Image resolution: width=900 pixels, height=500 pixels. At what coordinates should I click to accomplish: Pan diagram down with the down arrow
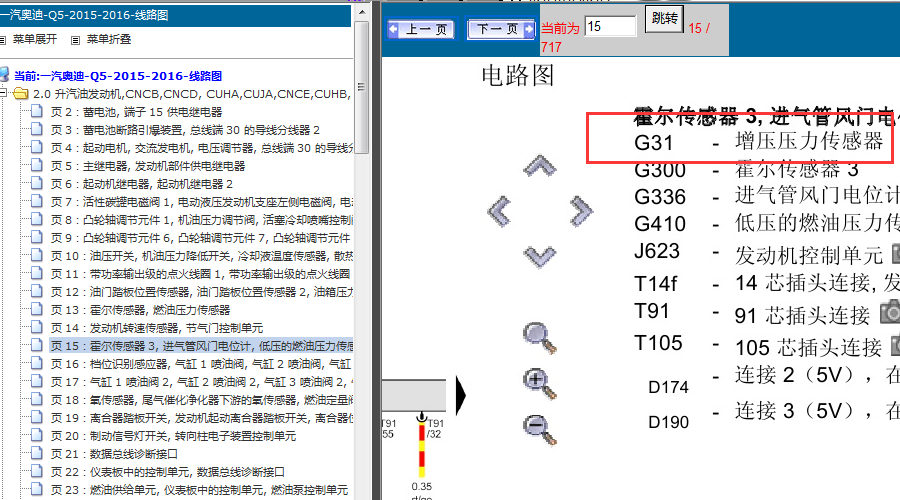[540, 256]
